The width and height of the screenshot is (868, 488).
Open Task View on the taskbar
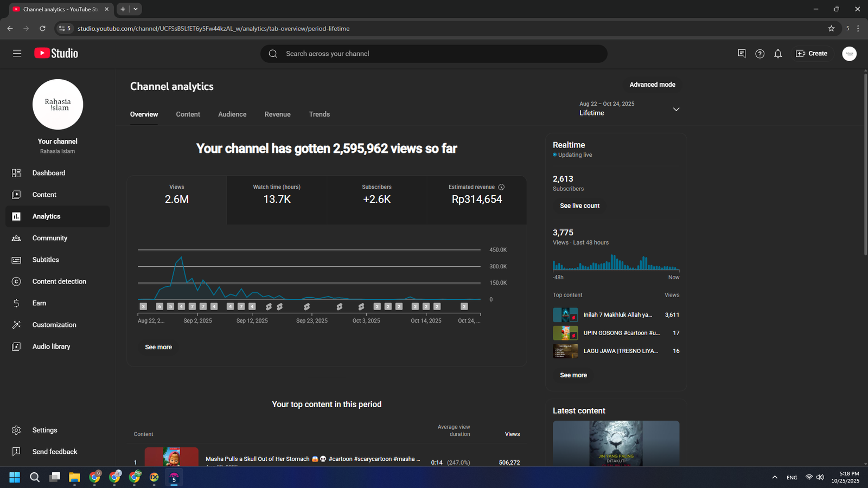coord(55,477)
